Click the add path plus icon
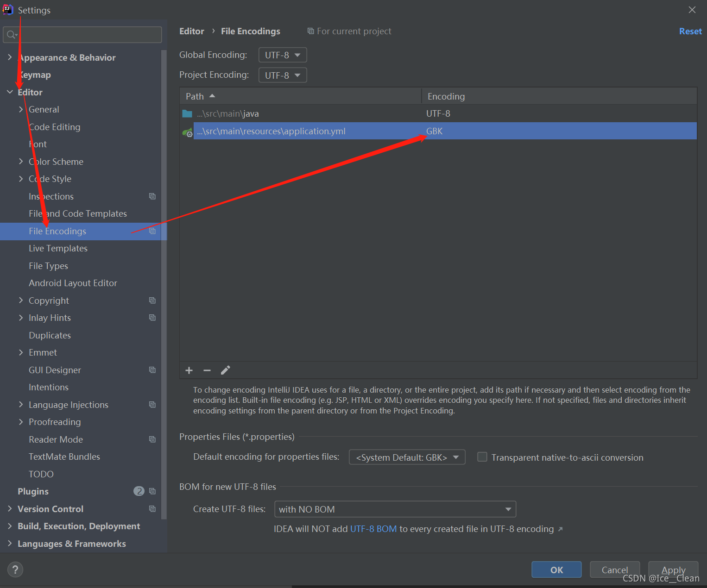Image resolution: width=707 pixels, height=588 pixels. coord(189,370)
